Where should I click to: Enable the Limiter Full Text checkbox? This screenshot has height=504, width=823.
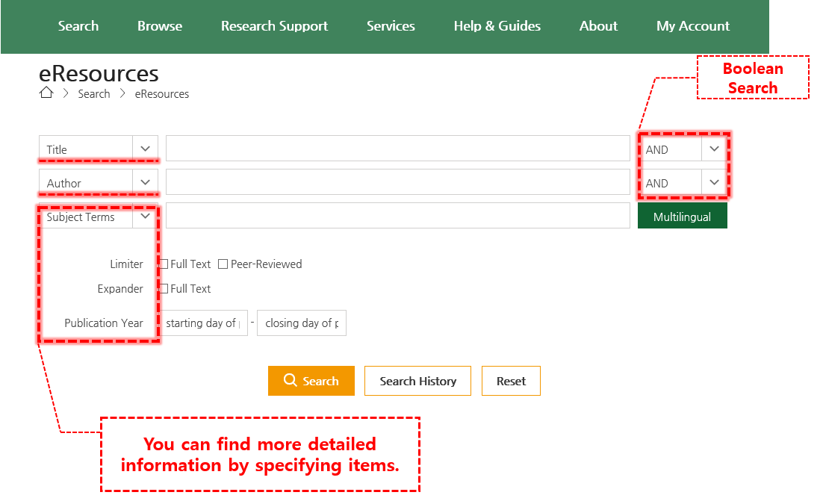point(164,264)
